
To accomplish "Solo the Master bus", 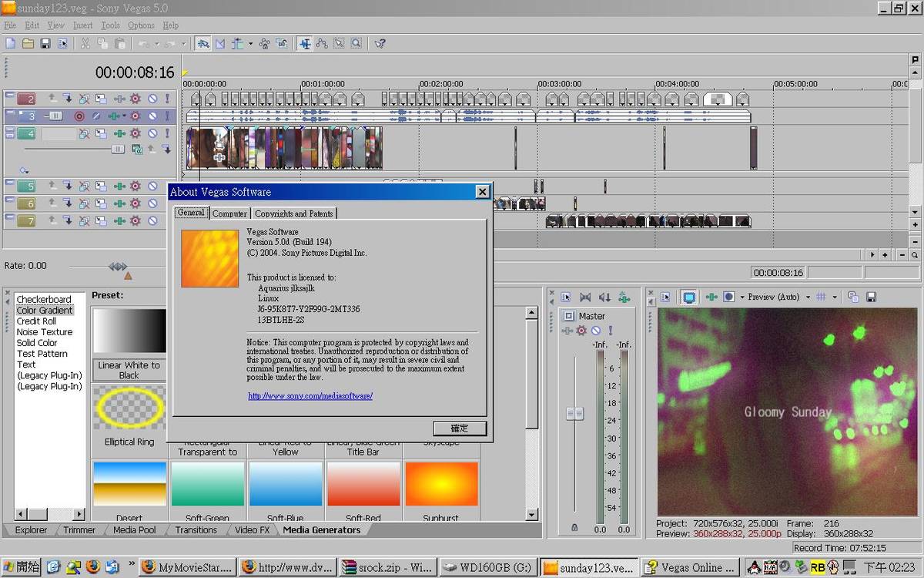I will (611, 331).
